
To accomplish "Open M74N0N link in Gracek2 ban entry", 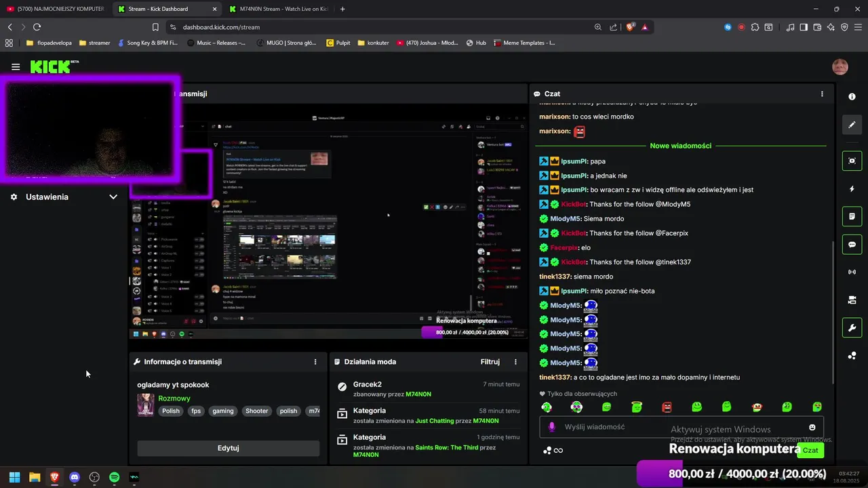I will 418,394.
